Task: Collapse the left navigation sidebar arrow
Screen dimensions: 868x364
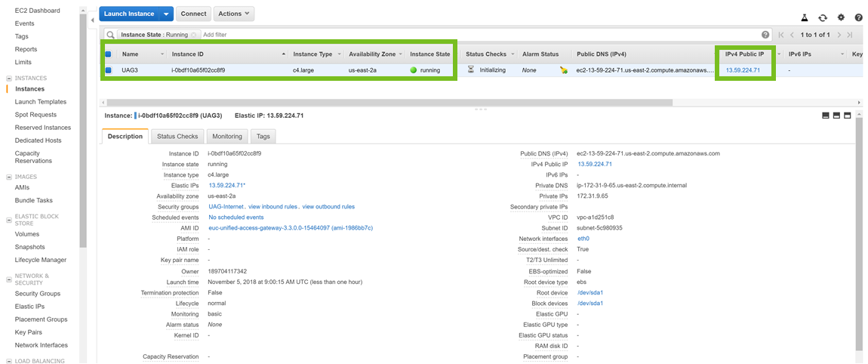Action: [92, 20]
